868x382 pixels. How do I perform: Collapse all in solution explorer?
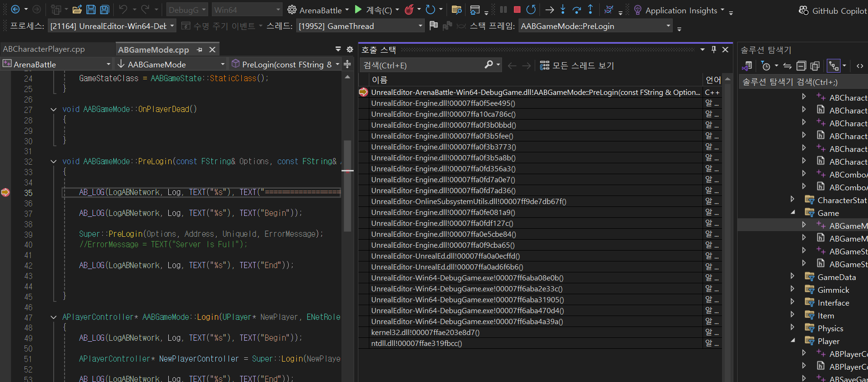pyautogui.click(x=801, y=66)
